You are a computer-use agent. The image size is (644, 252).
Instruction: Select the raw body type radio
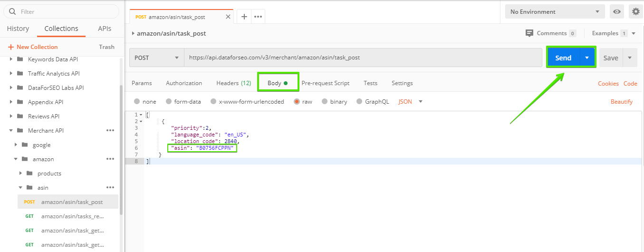pyautogui.click(x=297, y=101)
